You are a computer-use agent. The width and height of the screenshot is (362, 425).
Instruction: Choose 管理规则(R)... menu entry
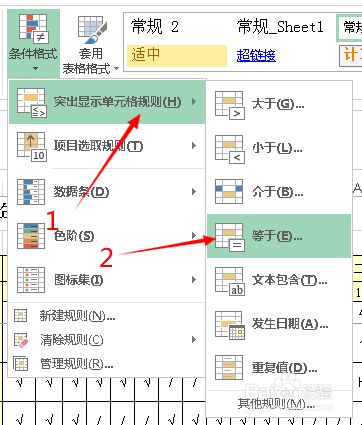107,364
